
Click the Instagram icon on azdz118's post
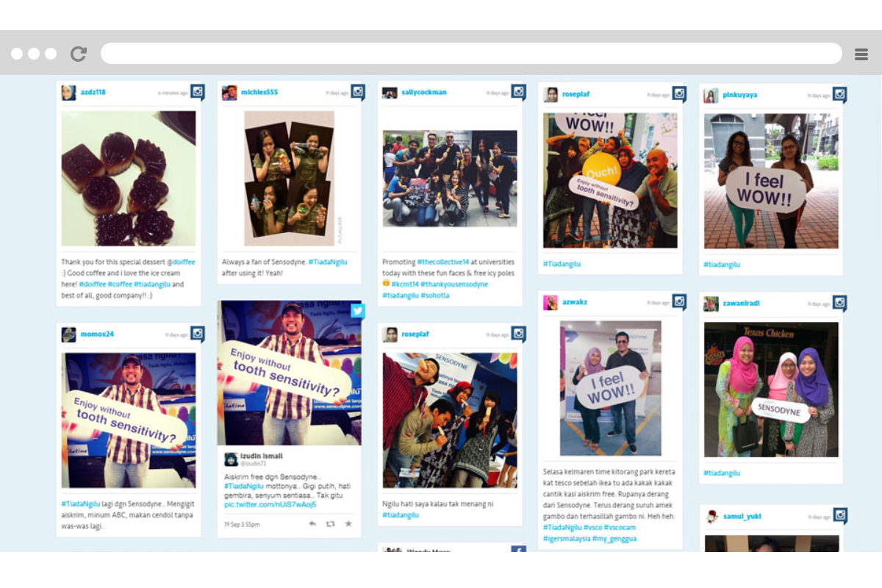coord(198,92)
